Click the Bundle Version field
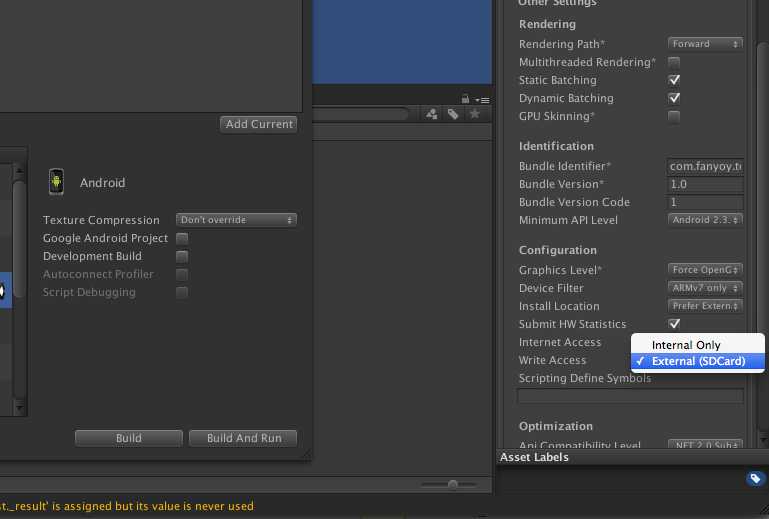Screen dimensions: 769x519 705,184
